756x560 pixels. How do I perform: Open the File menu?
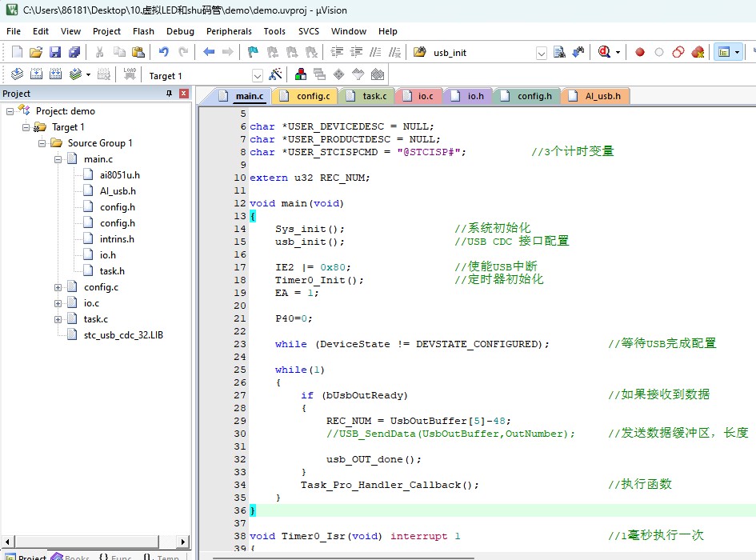tap(14, 31)
